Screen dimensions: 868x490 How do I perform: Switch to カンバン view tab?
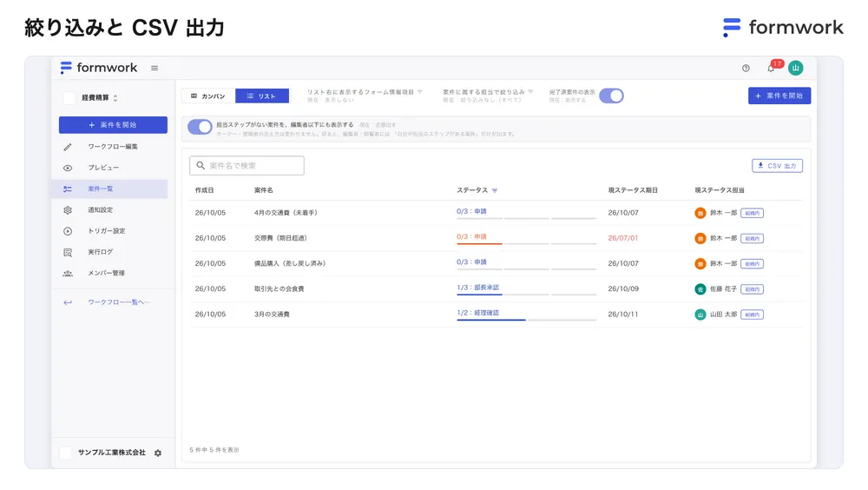pos(208,96)
